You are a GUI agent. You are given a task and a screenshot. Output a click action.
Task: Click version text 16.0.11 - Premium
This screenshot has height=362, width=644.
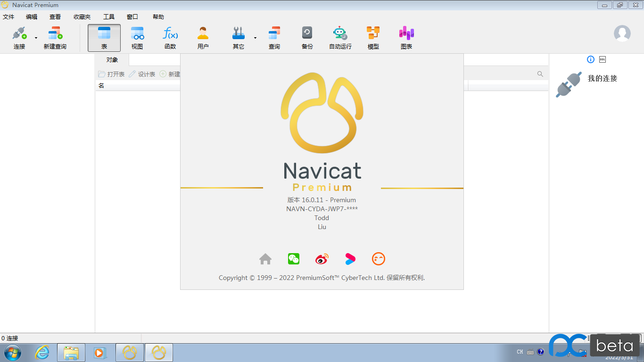tap(322, 200)
